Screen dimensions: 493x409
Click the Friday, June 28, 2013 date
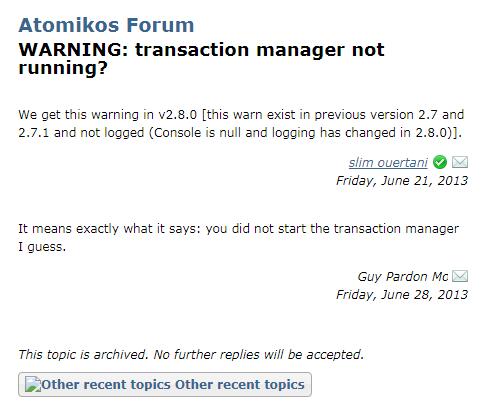coord(402,295)
